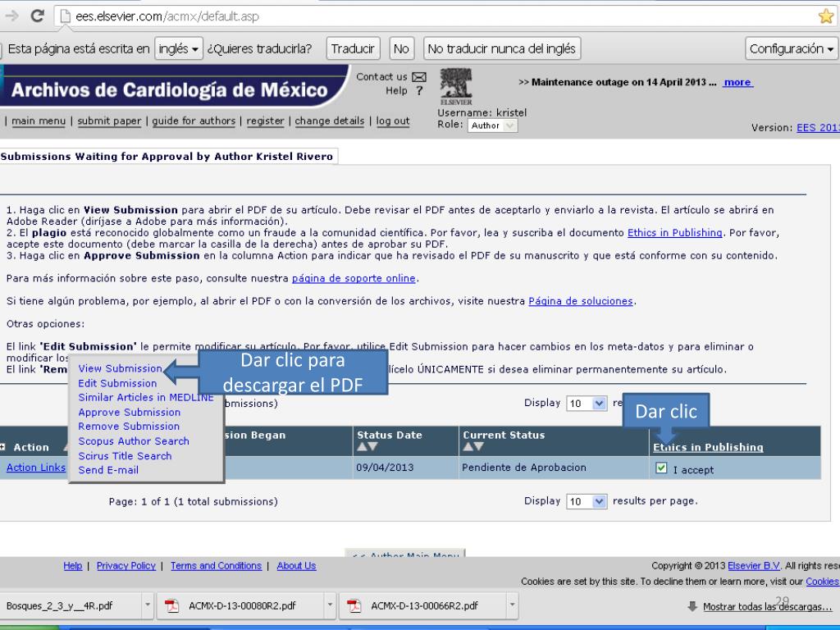This screenshot has width=840, height=630.
Task: Open the Role Author dropdown
Action: (492, 126)
